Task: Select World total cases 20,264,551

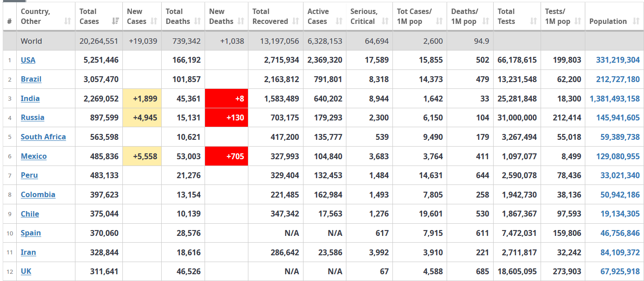Action: tap(99, 41)
